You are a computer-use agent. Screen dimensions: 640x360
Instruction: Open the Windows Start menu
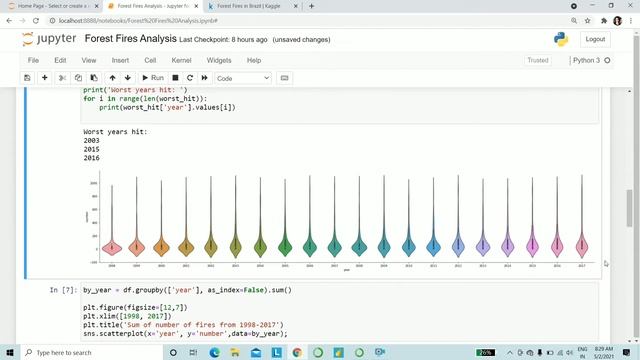point(10,352)
